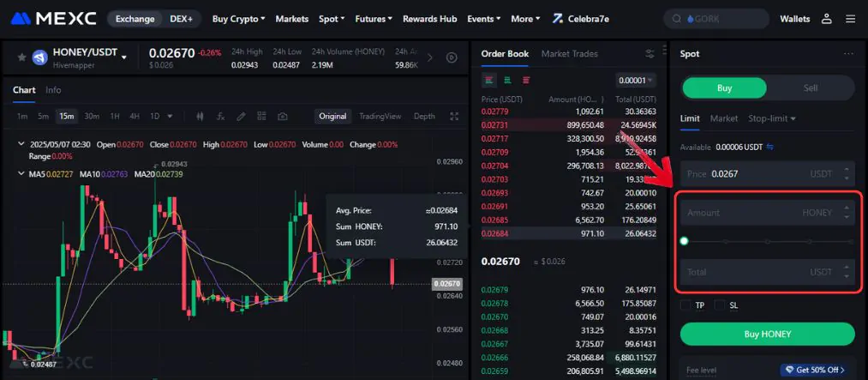This screenshot has width=868, height=380.
Task: Click the Buy HONEY button
Action: [x=767, y=334]
